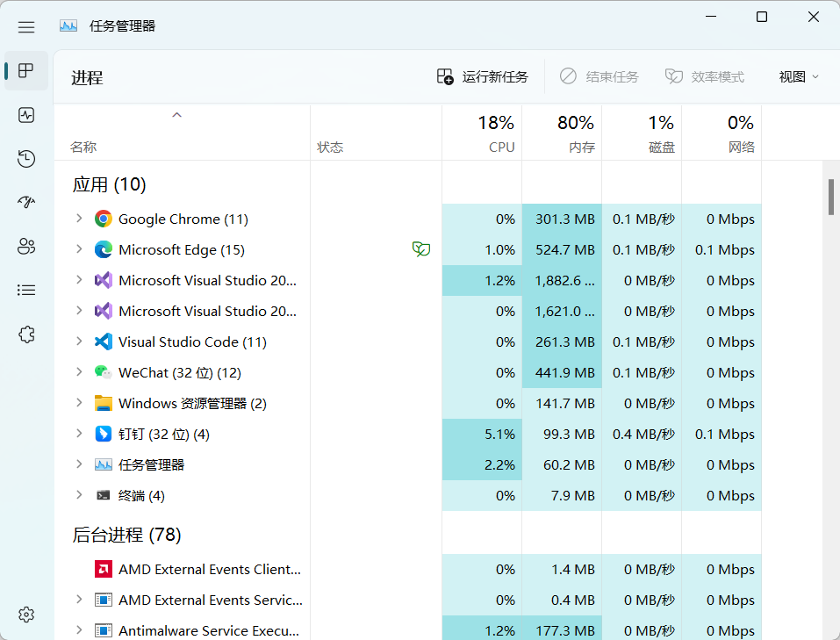
Task: Sort by the 18% CPU column header
Action: 482,133
